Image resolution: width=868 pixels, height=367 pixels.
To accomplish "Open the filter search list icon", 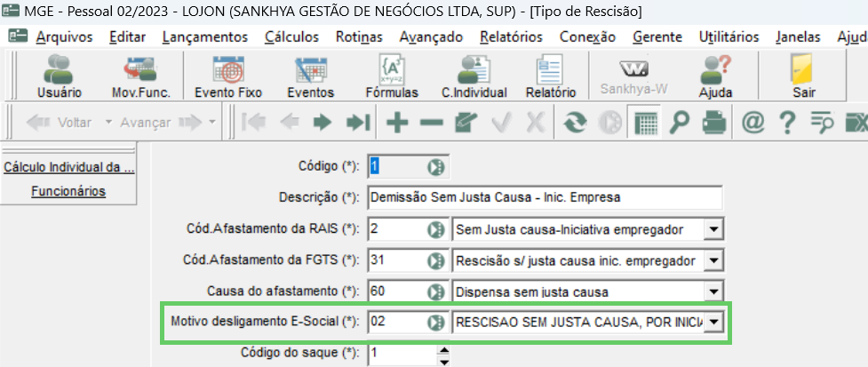I will pyautogui.click(x=824, y=123).
